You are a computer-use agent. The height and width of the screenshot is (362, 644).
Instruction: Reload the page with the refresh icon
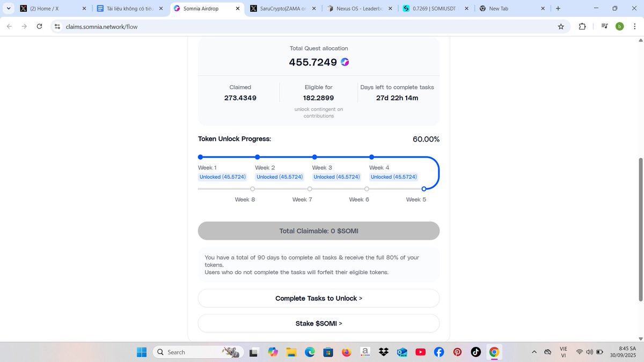(x=39, y=26)
